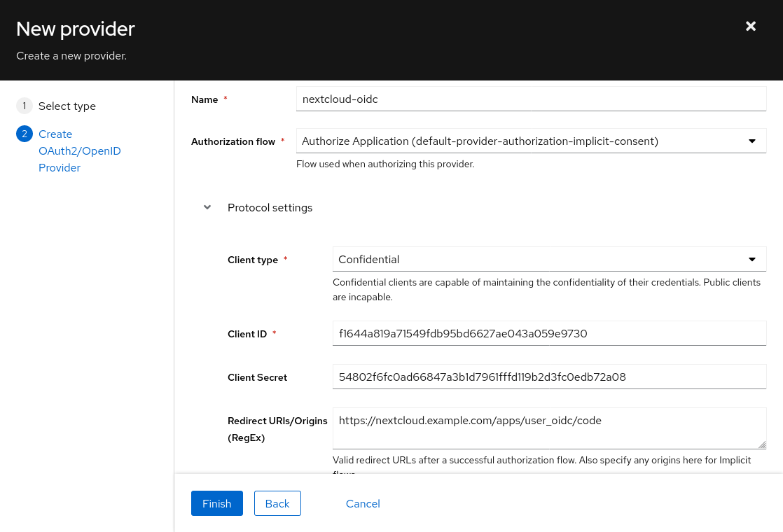The image size is (783, 532).
Task: Click the Cancel link
Action: (363, 504)
